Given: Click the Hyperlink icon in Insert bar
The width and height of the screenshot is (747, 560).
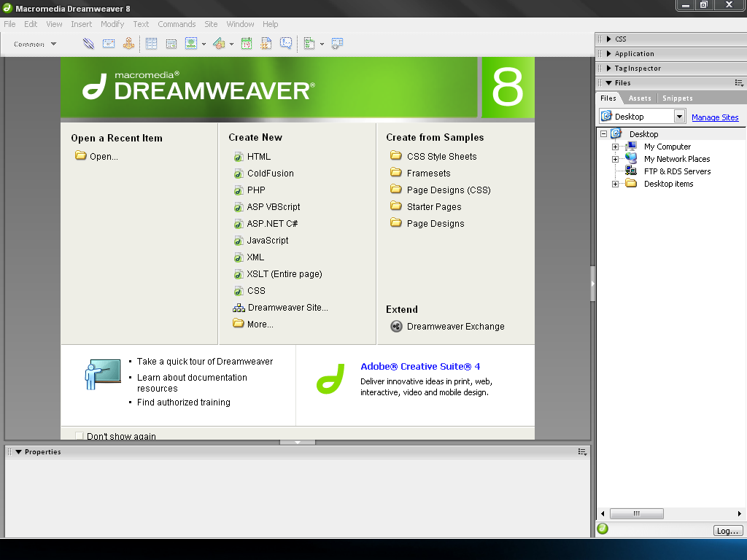Looking at the screenshot, I should (88, 44).
